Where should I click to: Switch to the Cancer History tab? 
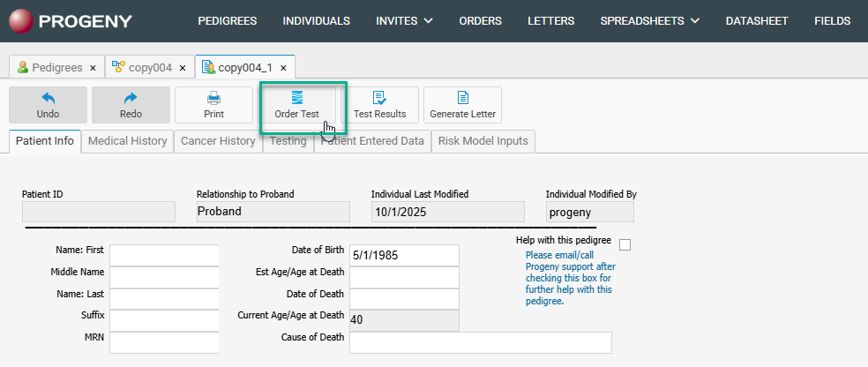pos(218,141)
